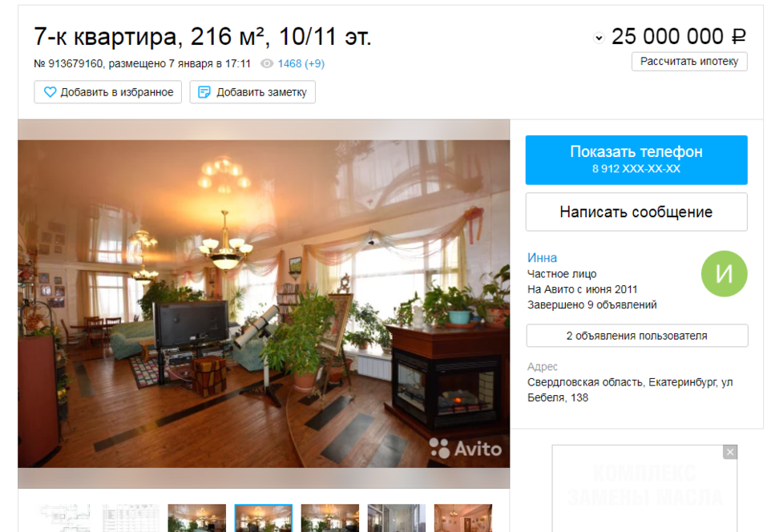Click the Avito watermark logo on photo

[465, 449]
